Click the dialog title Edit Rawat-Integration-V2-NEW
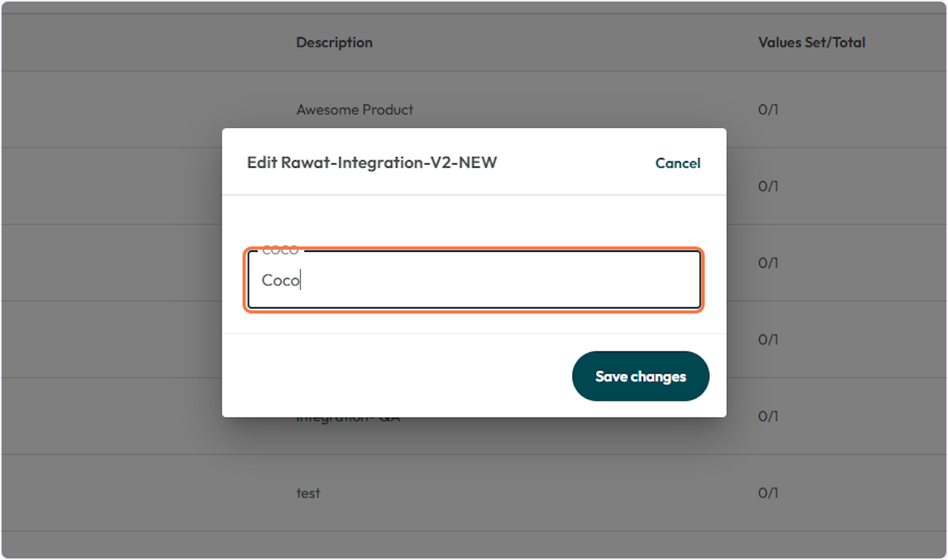Image resolution: width=948 pixels, height=560 pixels. (373, 163)
